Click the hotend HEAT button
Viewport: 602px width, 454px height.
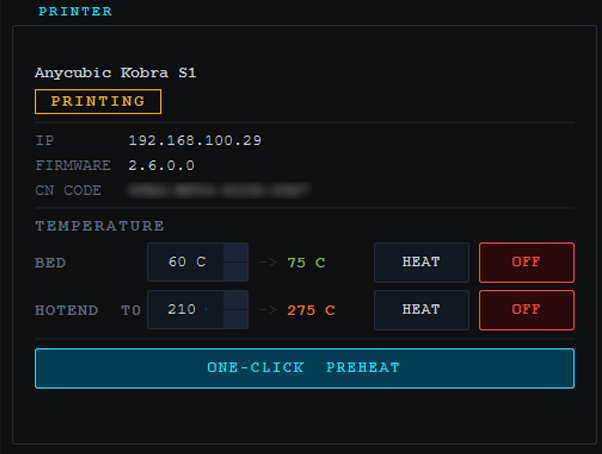pyautogui.click(x=421, y=310)
